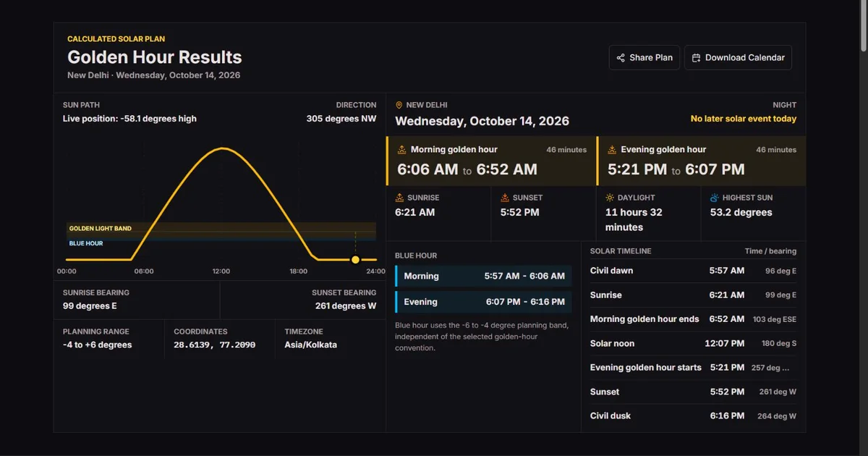Download the calendar file
The height and width of the screenshot is (456, 868).
738,58
